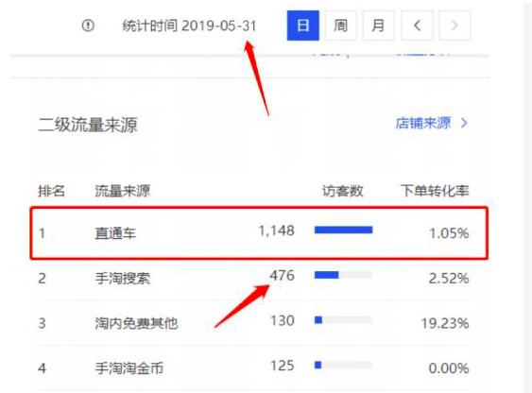Click conversion rate 19.23%
The height and width of the screenshot is (393, 532).
point(445,323)
